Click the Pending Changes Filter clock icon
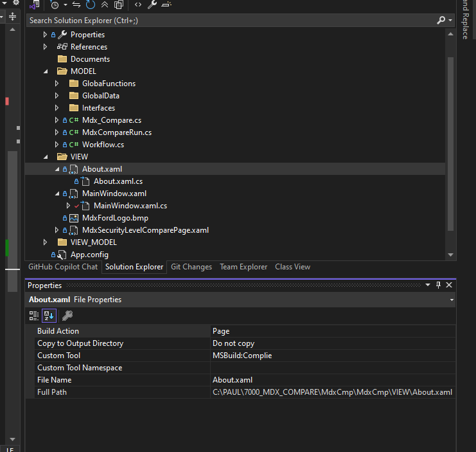This screenshot has width=476, height=452. click(x=55, y=5)
